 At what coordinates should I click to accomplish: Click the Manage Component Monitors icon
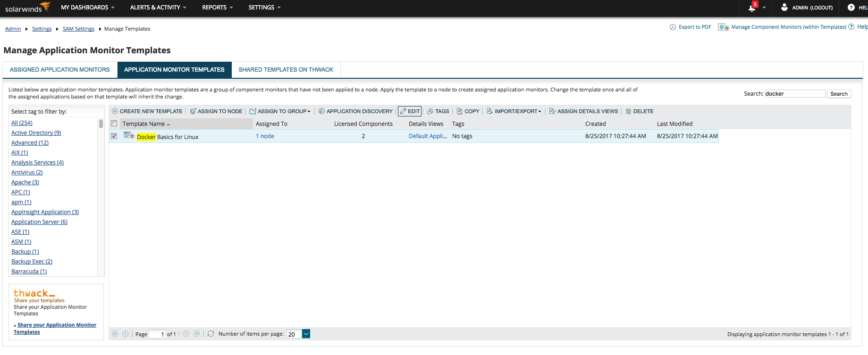coord(724,27)
